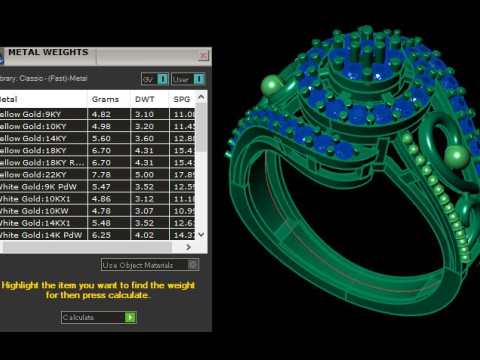Click the 5.60 grams value
The height and width of the screenshot is (360, 480).
tap(101, 138)
